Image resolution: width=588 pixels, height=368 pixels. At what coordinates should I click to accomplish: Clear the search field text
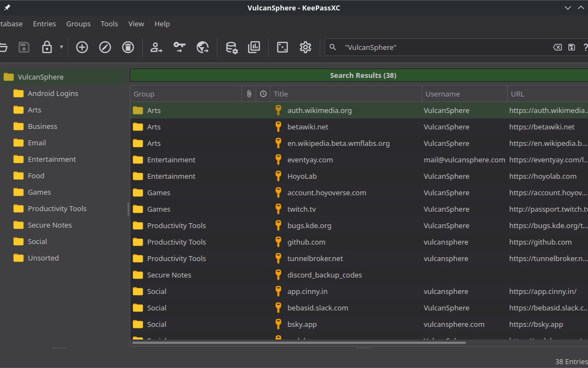coord(557,47)
